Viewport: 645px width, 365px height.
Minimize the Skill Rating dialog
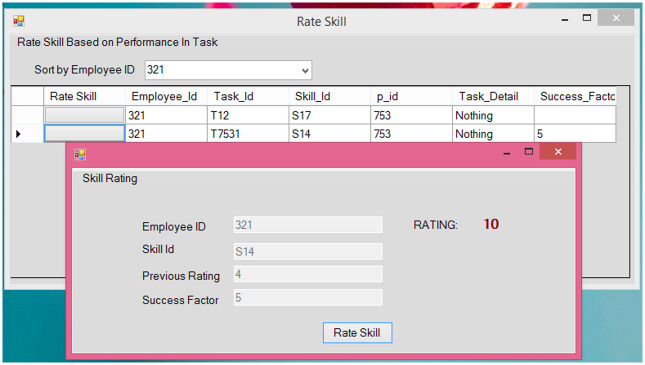[506, 152]
